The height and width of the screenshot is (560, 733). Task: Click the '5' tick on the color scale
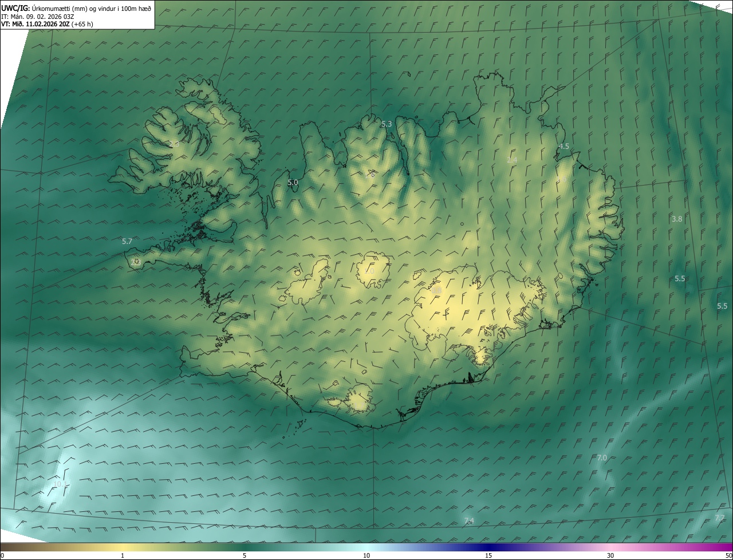pos(245,555)
